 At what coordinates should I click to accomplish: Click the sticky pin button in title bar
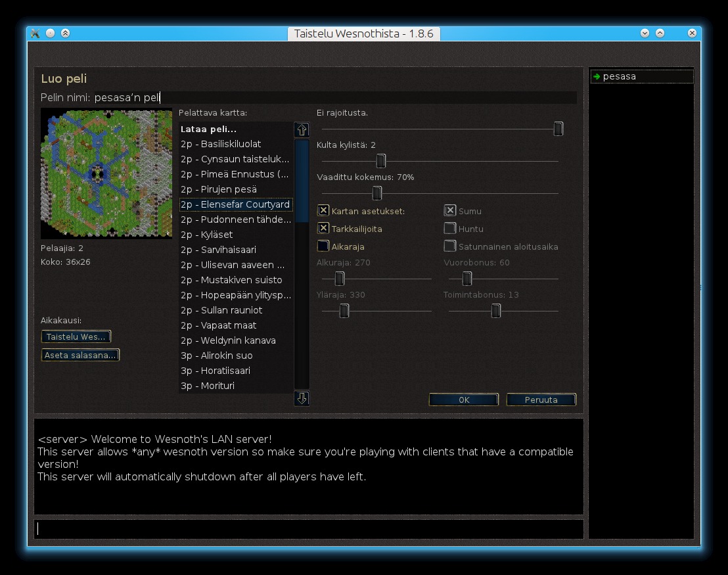click(x=50, y=33)
